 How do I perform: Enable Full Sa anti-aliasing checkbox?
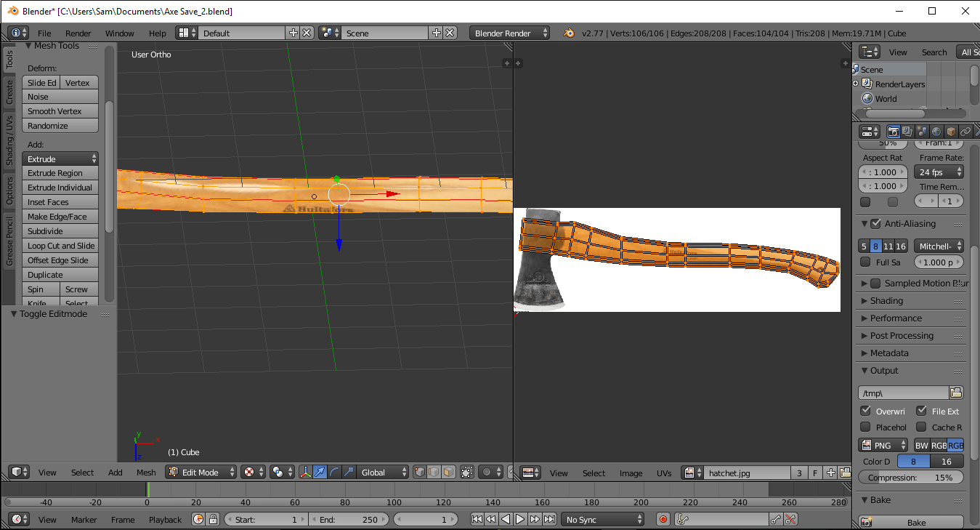[864, 262]
